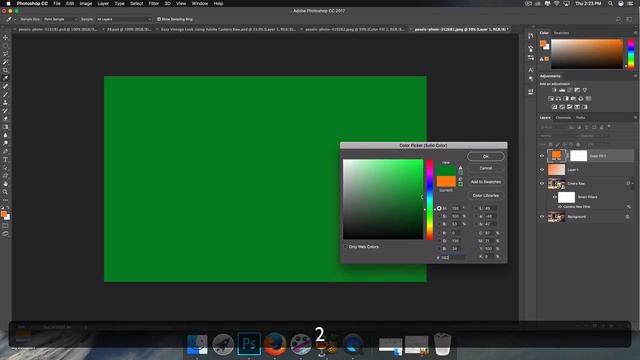Open the Window menu

coord(200,3)
